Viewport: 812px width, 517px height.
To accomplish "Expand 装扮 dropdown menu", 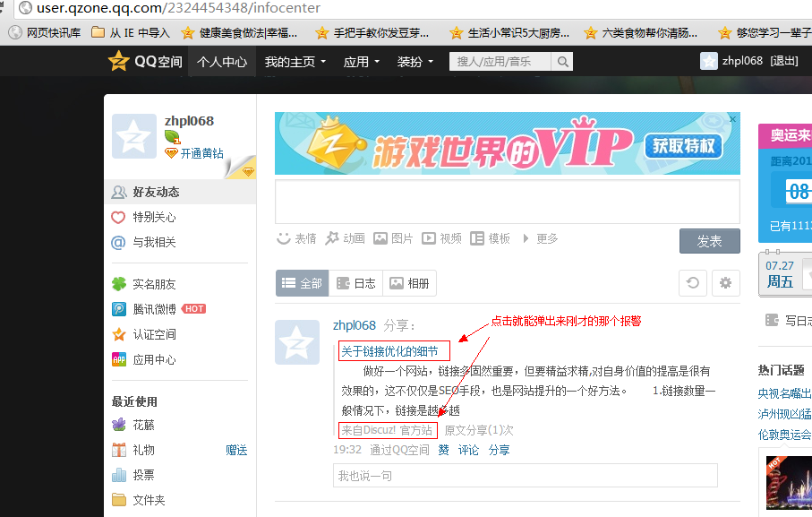I will tap(415, 62).
